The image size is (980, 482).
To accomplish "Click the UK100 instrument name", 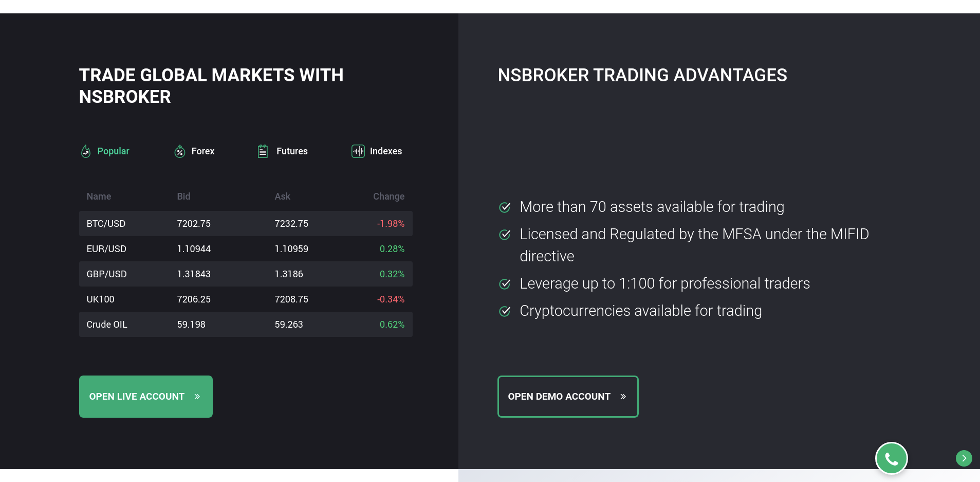I will pyautogui.click(x=101, y=299).
